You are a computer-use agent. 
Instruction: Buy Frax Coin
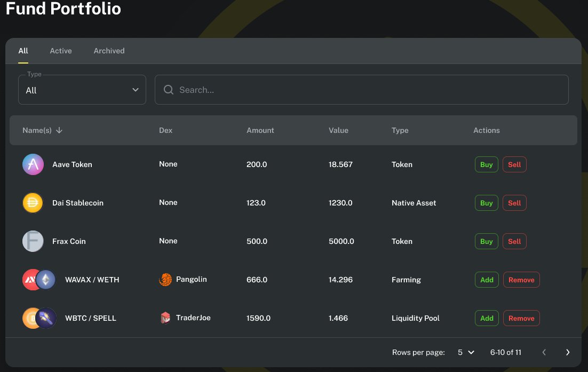(x=487, y=241)
